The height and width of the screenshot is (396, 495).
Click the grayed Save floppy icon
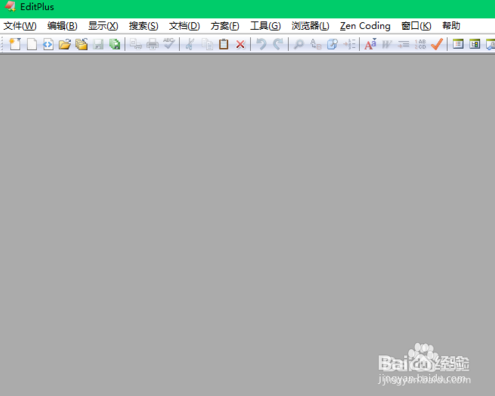point(98,44)
